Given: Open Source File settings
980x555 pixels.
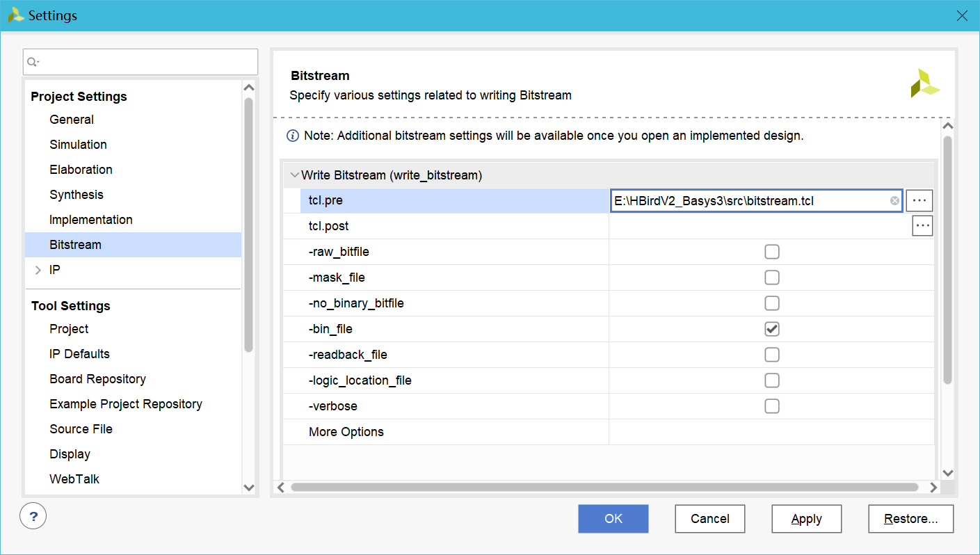Looking at the screenshot, I should 81,429.
